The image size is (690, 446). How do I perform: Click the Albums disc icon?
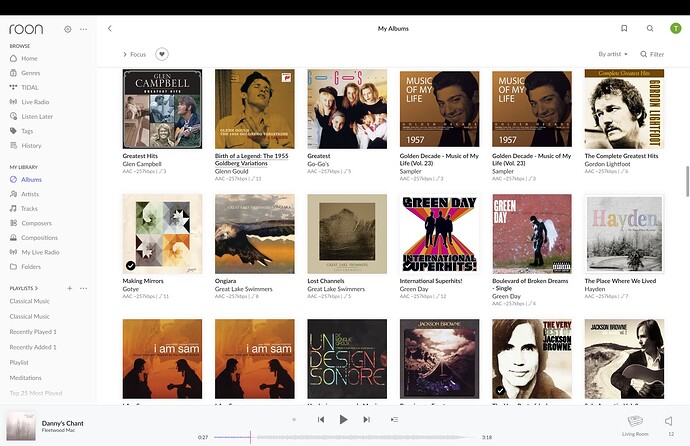pyautogui.click(x=14, y=179)
